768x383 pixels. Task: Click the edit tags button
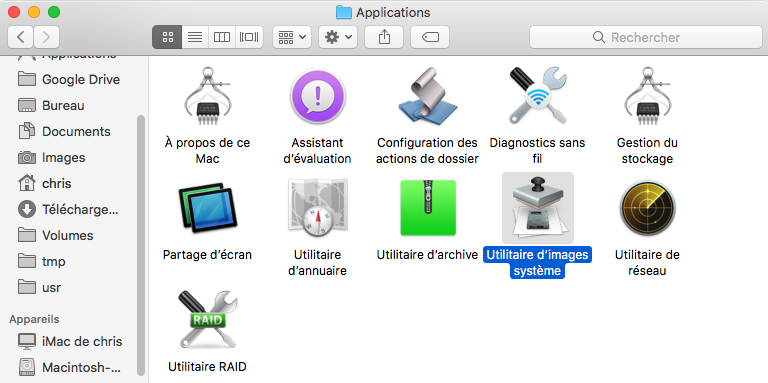point(430,37)
